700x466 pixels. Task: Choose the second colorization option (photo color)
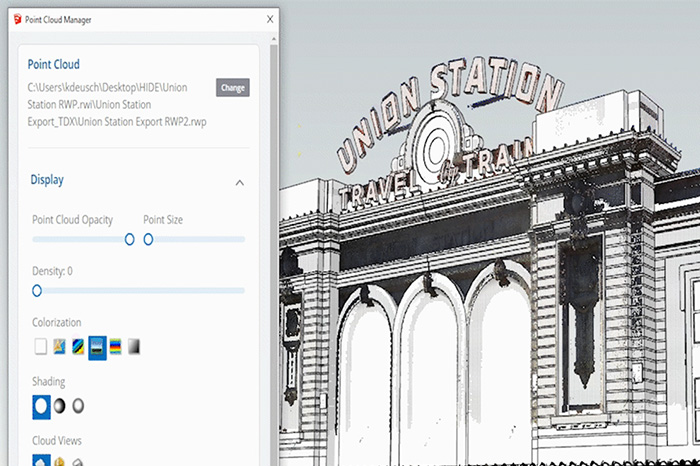tap(59, 346)
